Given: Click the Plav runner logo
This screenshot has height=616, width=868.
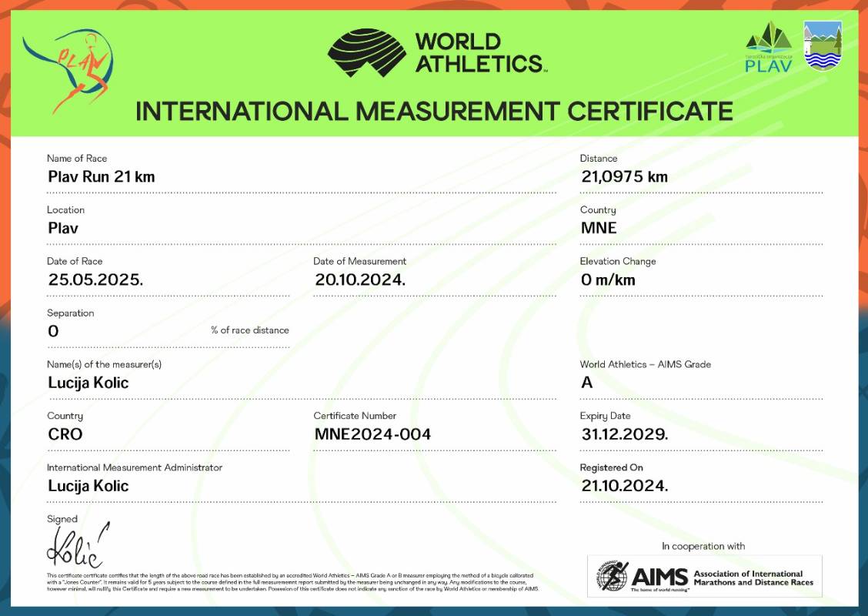Looking at the screenshot, I should point(68,71).
